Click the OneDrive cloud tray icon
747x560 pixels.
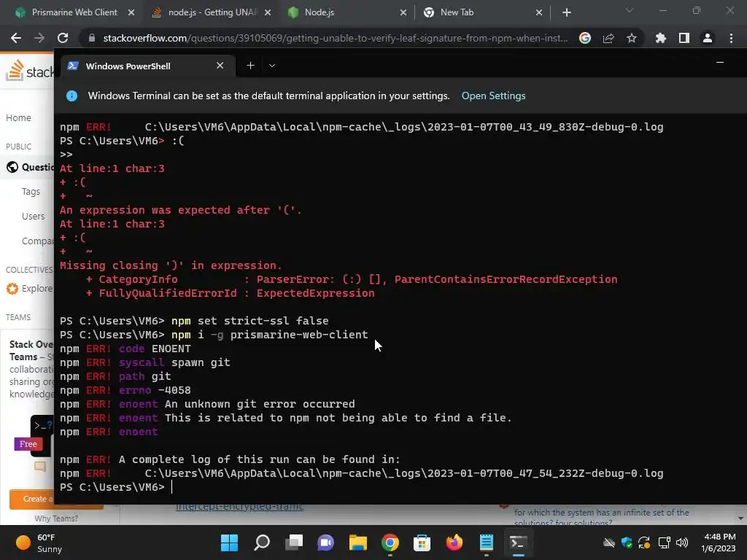[x=609, y=542]
